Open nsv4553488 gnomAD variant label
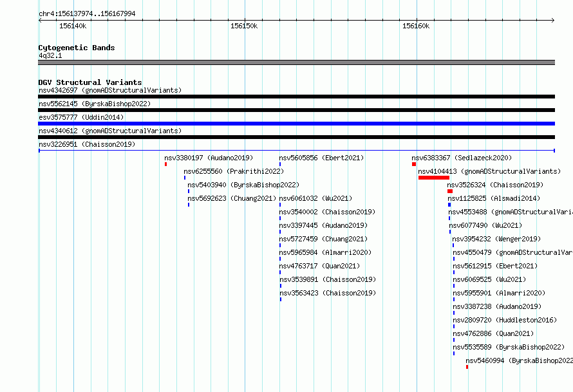 click(x=511, y=212)
